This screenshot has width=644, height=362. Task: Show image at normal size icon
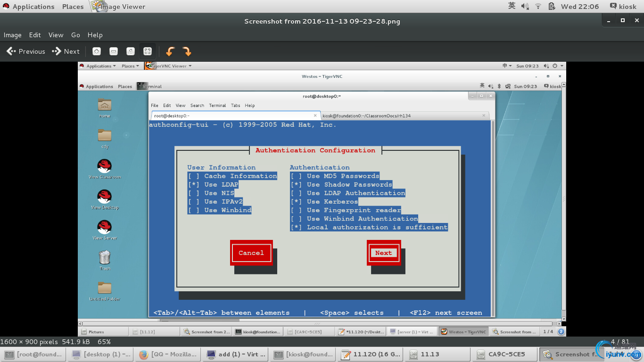[131, 51]
